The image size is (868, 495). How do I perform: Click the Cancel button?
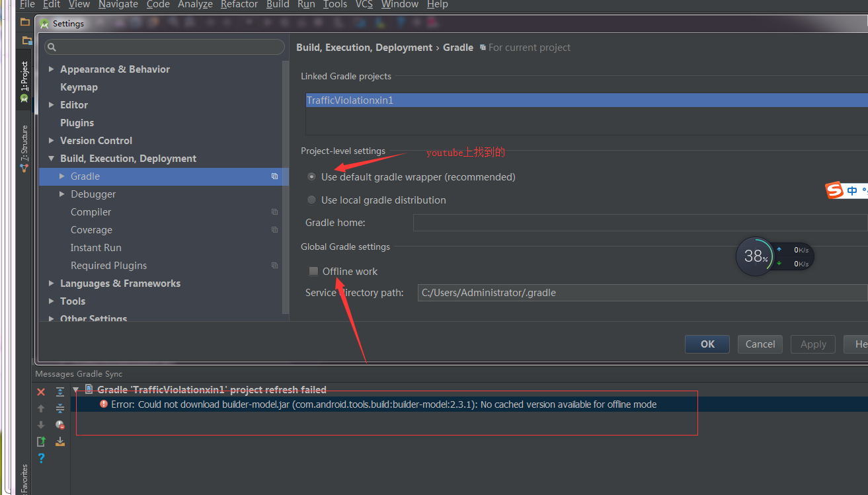760,344
